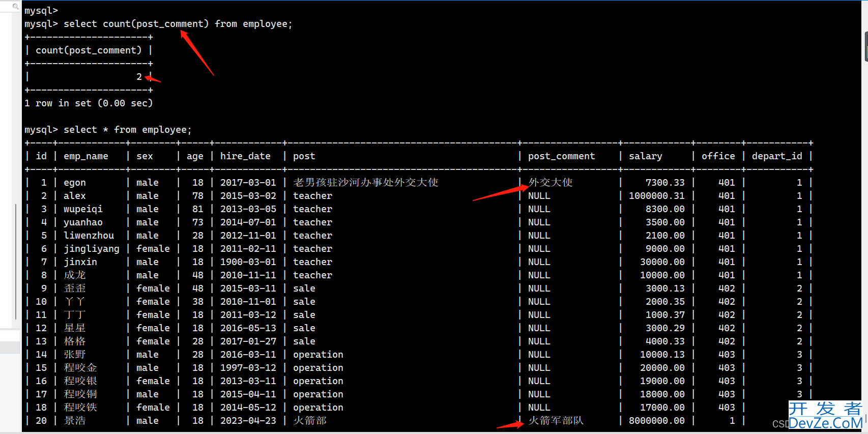Click the 'select * from employee;' command text
This screenshot has height=434, width=868.
coord(127,130)
